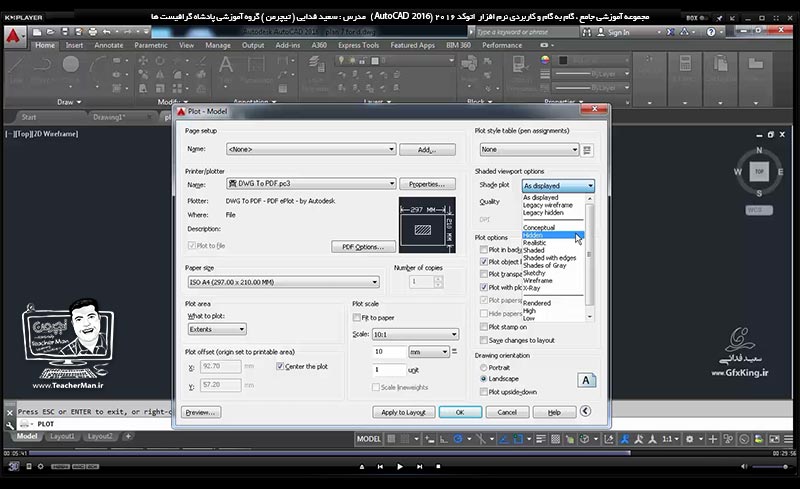Viewport: 800px width, 489px height.
Task: Click the undo arrow in quick access toolbar
Action: pos(107,32)
